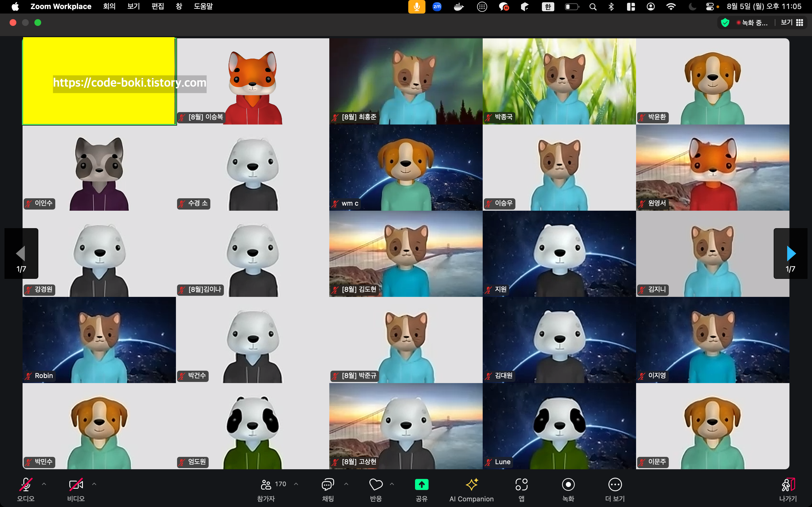812x507 pixels.
Task: Unmute the microphone audio button
Action: [26, 484]
